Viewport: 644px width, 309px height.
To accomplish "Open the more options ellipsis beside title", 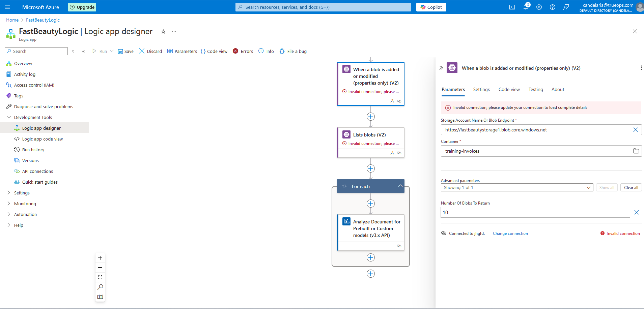I will pyautogui.click(x=174, y=31).
